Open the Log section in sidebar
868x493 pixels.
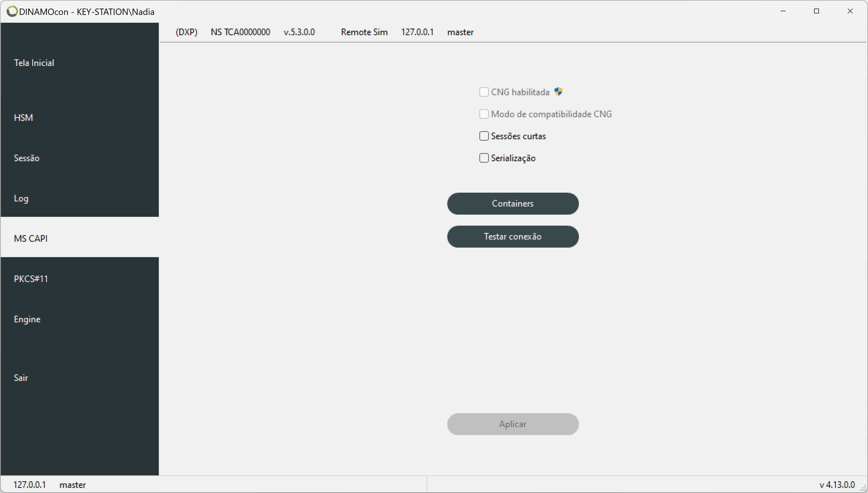click(80, 199)
